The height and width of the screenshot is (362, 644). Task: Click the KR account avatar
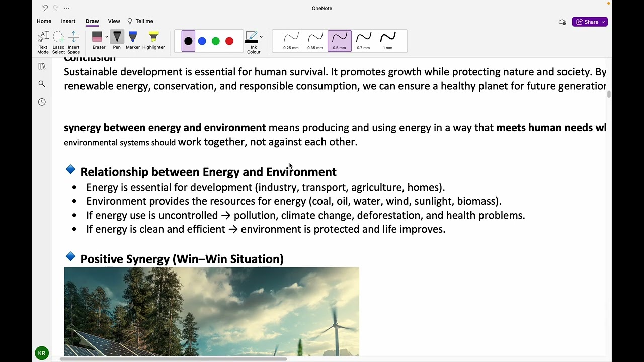(42, 353)
